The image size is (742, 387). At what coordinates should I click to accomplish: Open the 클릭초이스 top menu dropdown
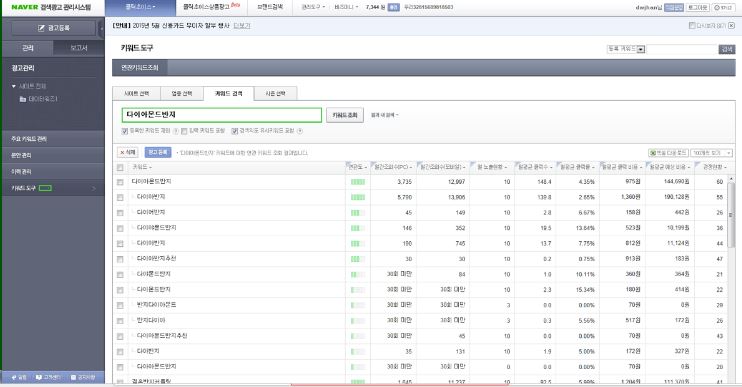[141, 8]
